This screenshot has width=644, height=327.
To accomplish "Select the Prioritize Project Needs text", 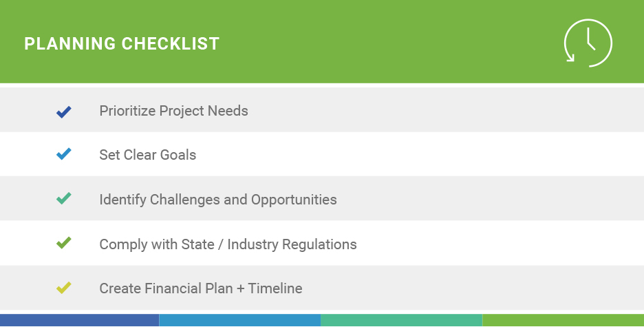I will 174,111.
